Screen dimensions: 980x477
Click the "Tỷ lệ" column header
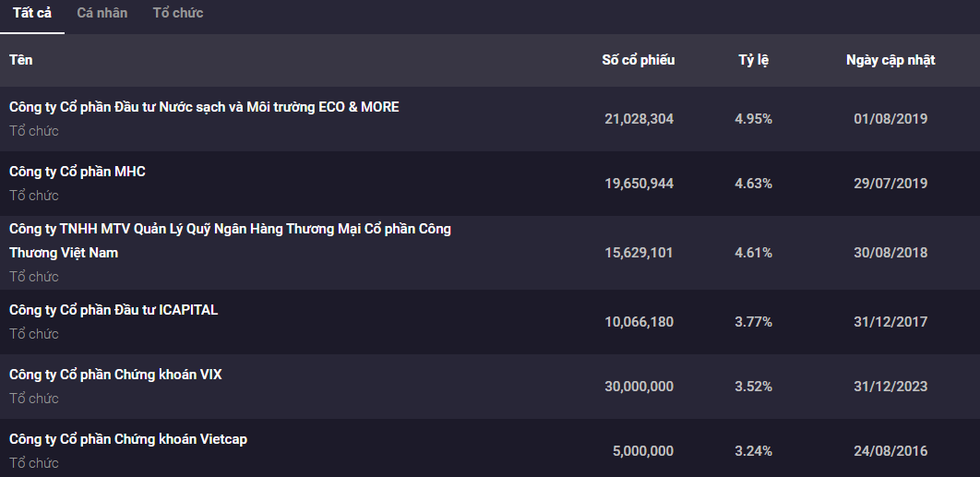coord(753,60)
